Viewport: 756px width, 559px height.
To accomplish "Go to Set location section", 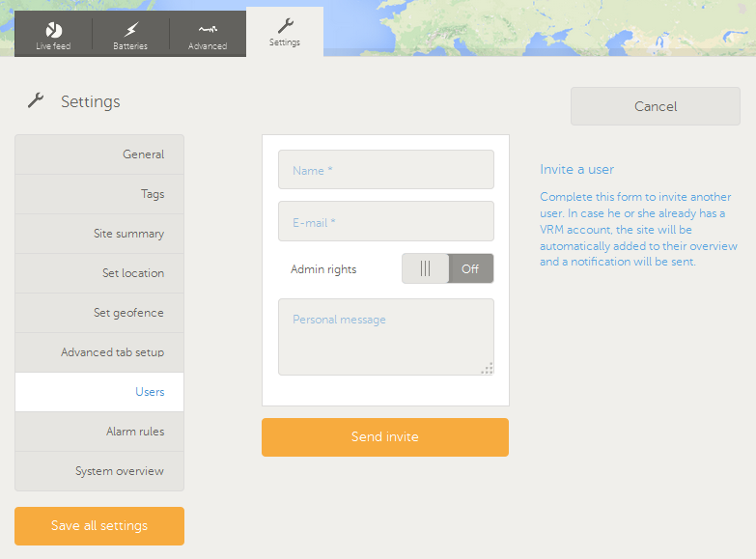I will [x=99, y=273].
